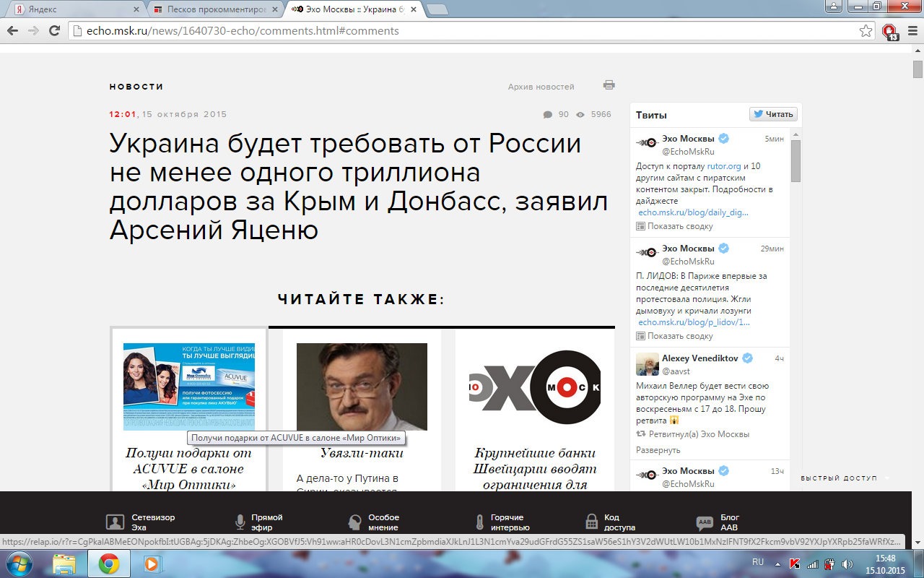The height and width of the screenshot is (578, 924).
Task: Open the Windows Start menu
Action: [19, 564]
